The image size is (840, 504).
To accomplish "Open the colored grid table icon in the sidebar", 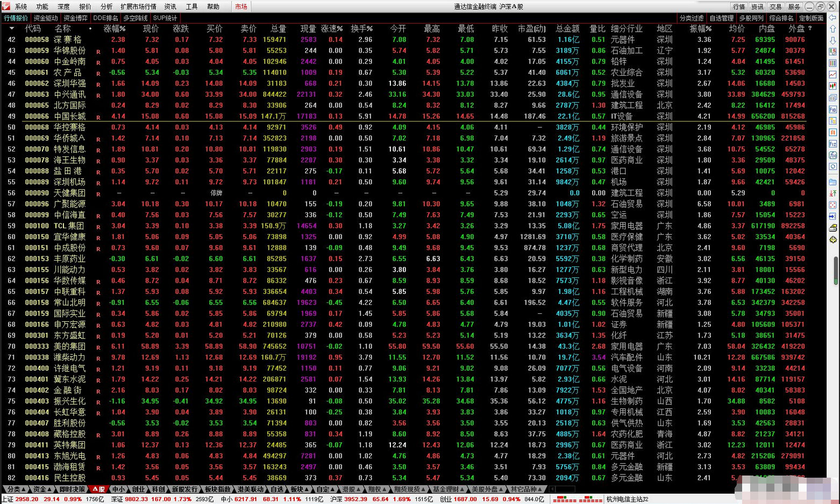I will (x=833, y=63).
